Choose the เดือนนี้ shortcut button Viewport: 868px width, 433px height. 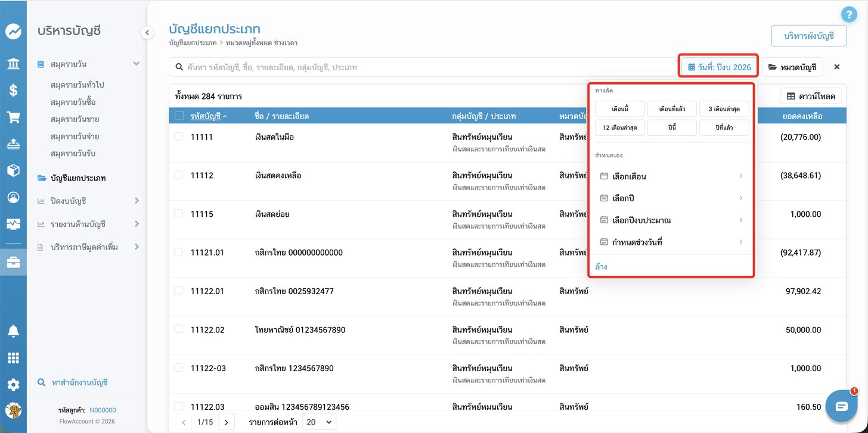tap(620, 109)
